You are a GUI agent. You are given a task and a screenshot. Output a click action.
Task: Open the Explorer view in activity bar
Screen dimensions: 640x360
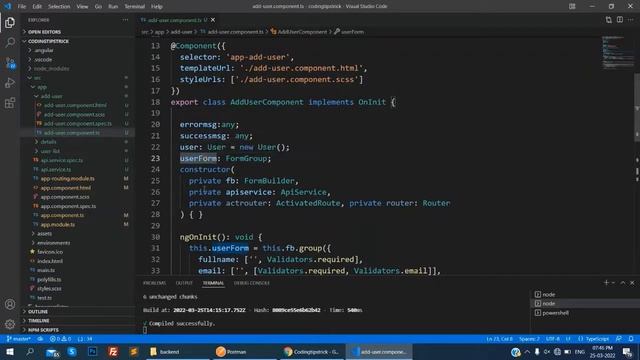click(x=10, y=22)
